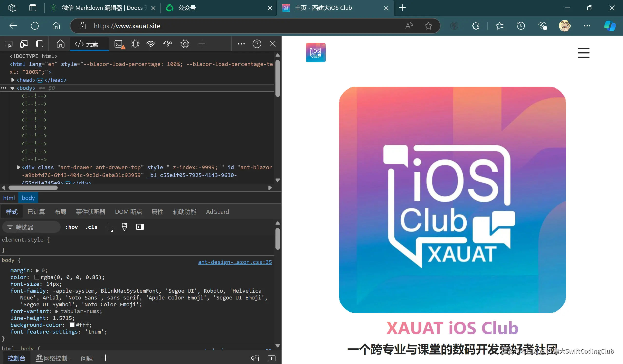Viewport: 623px width, 364px height.
Task: Open the Sources bug icon panel
Action: click(135, 44)
